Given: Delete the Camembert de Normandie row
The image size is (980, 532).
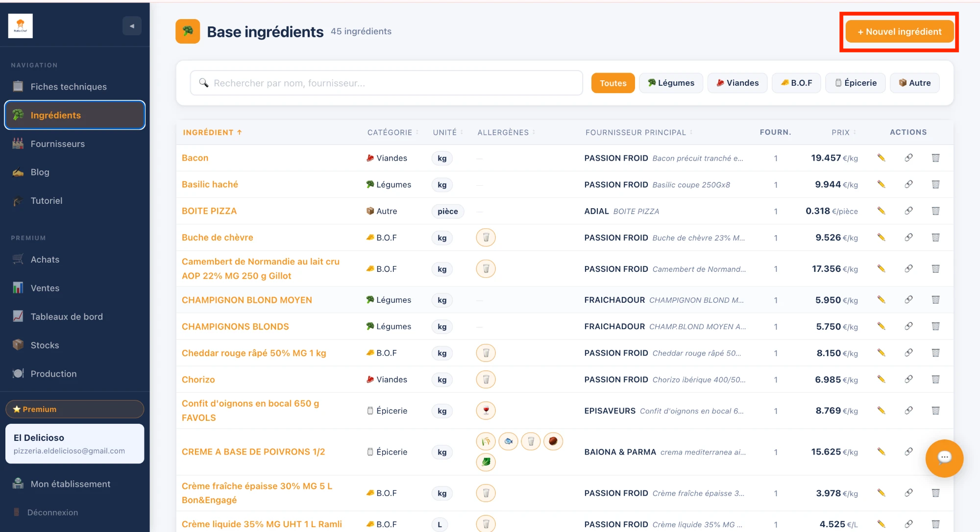Looking at the screenshot, I should (x=935, y=268).
